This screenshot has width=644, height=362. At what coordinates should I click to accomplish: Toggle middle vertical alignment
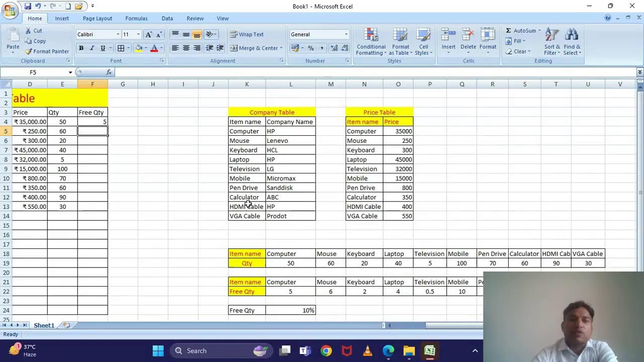click(186, 34)
